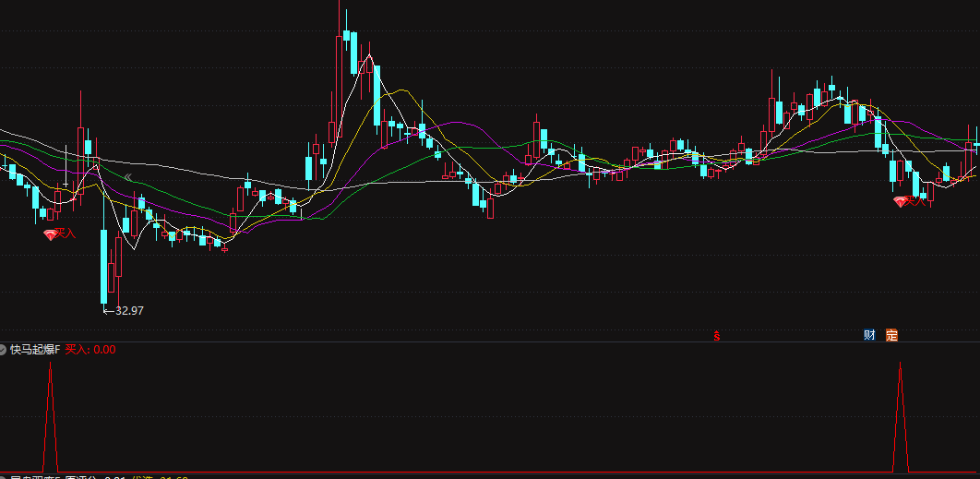Image resolution: width=980 pixels, height=479 pixels.
Task: Click the 买入: 0.00 indicator value
Action: click(90, 351)
